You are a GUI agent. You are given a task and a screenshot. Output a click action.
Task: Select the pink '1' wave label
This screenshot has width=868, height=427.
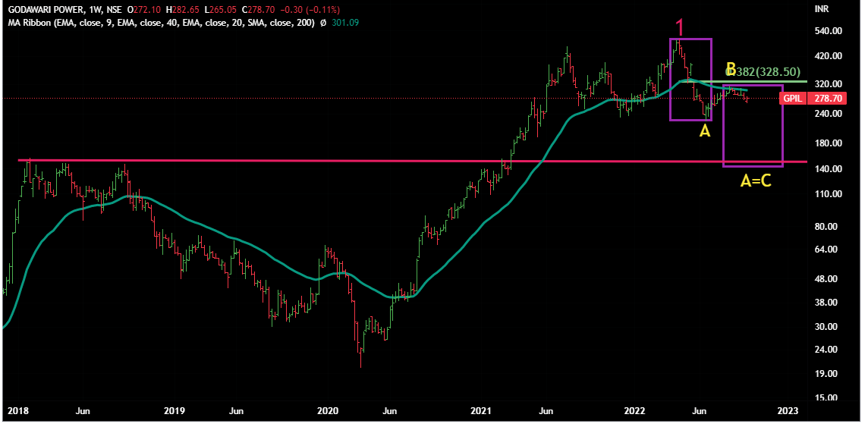680,28
